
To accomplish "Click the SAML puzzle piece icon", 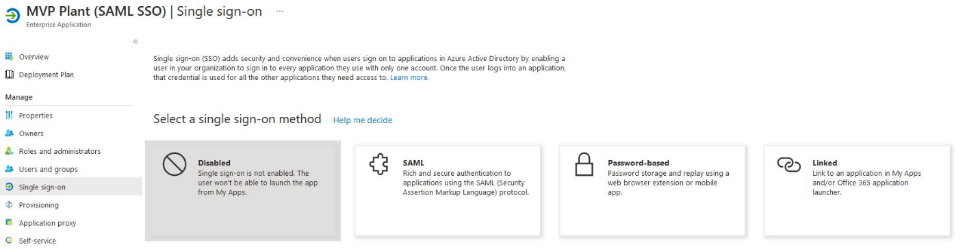I will coord(379,164).
